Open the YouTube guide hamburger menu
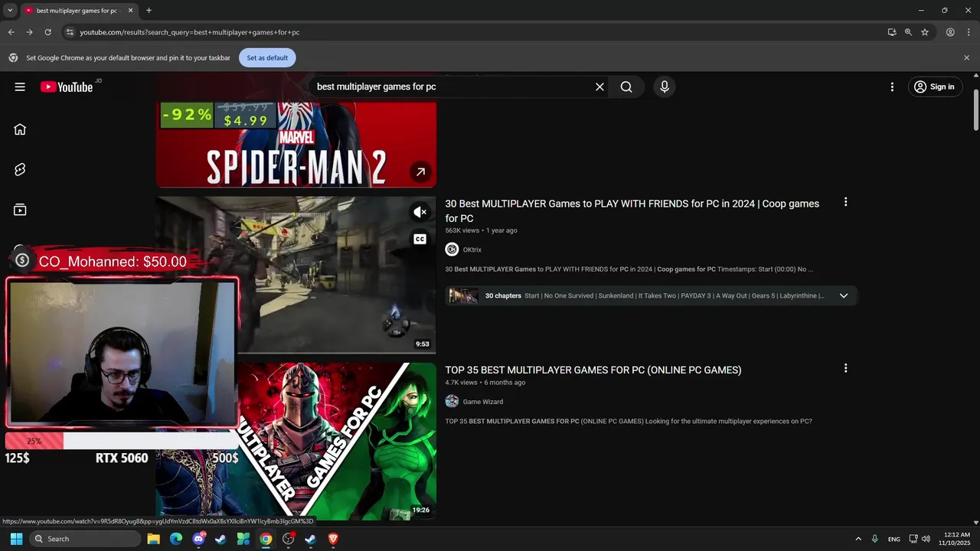The image size is (980, 551). pos(20,86)
